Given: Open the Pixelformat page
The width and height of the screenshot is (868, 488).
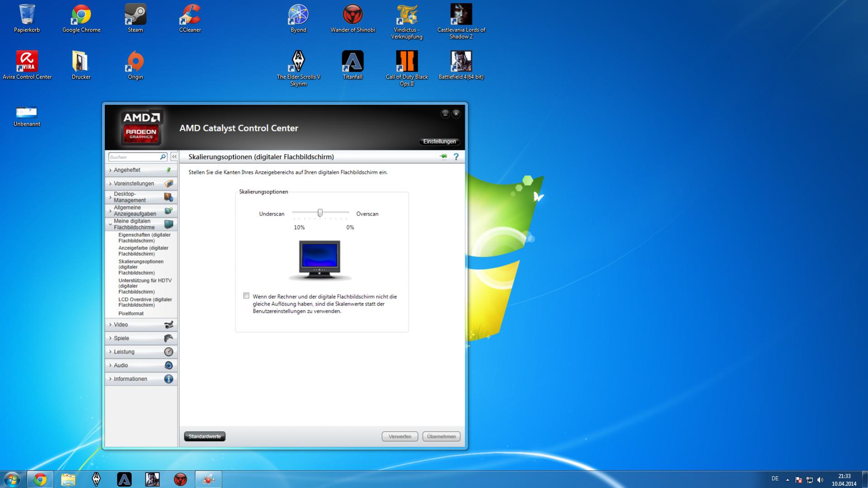Looking at the screenshot, I should pos(131,313).
